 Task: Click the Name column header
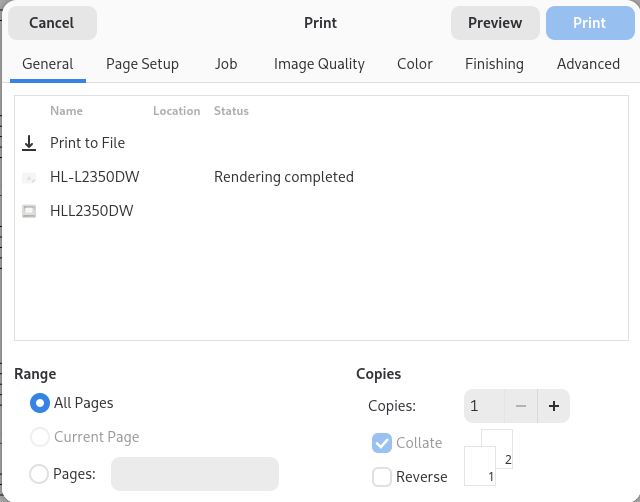(x=67, y=111)
